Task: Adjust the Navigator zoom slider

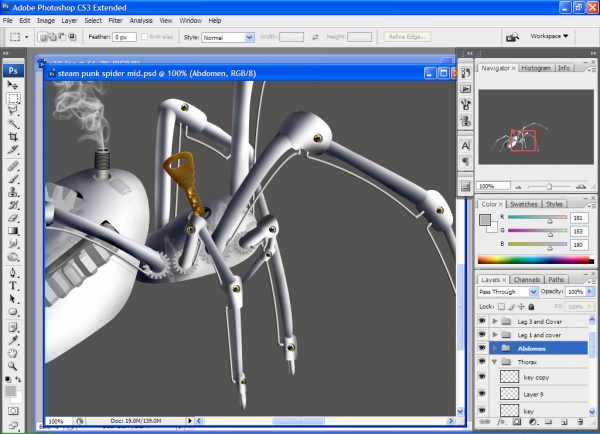Action: click(549, 186)
